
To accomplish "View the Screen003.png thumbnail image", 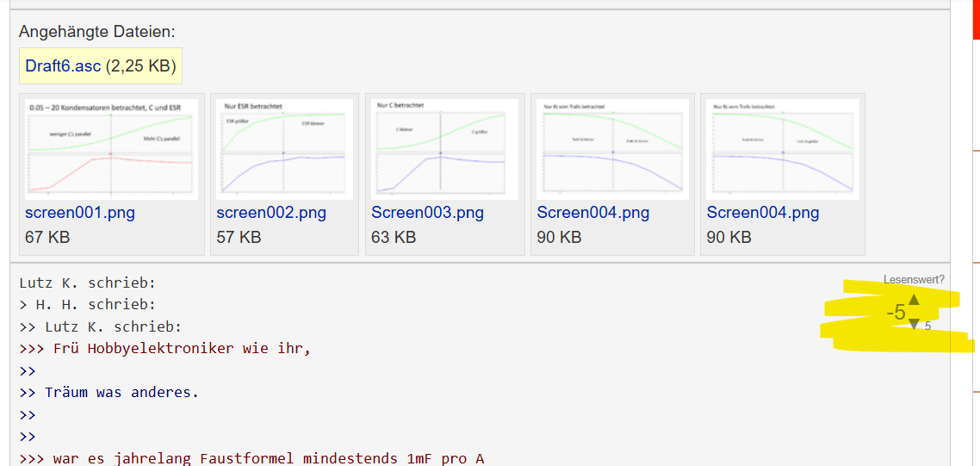I will point(444,148).
